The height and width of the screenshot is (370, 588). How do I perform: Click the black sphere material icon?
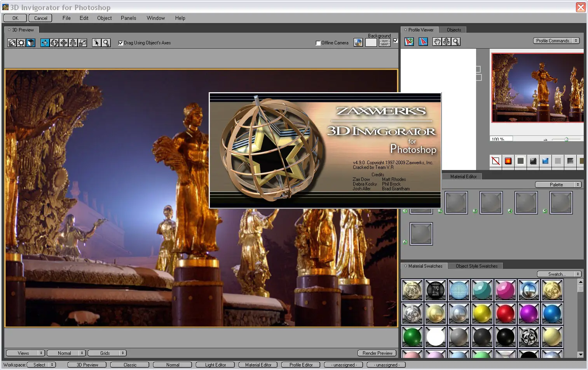pyautogui.click(x=533, y=161)
